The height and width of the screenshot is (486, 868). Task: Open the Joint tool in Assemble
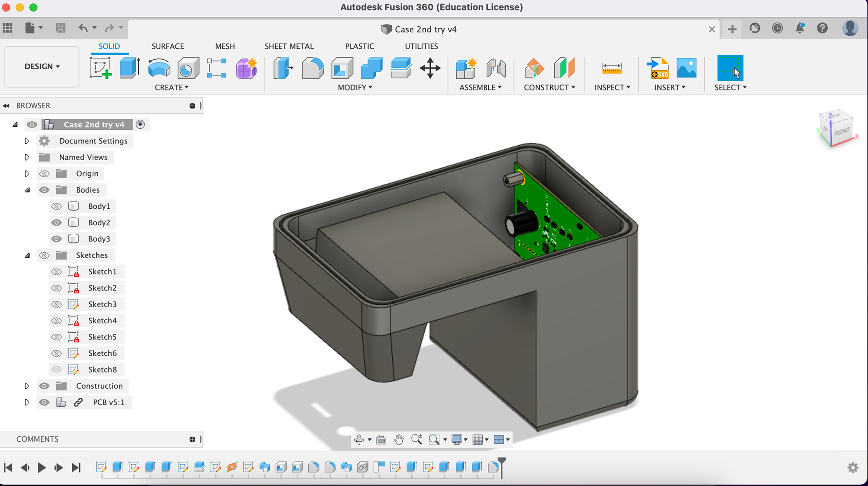[496, 68]
